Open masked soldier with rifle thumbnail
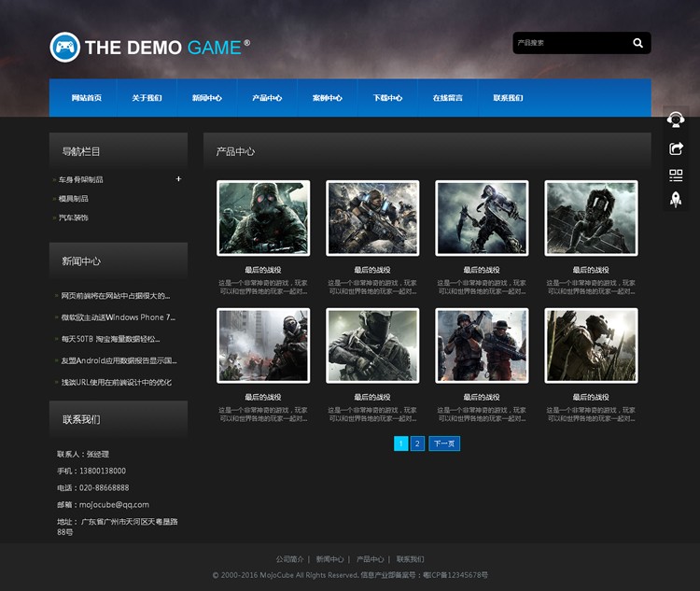 (372, 345)
